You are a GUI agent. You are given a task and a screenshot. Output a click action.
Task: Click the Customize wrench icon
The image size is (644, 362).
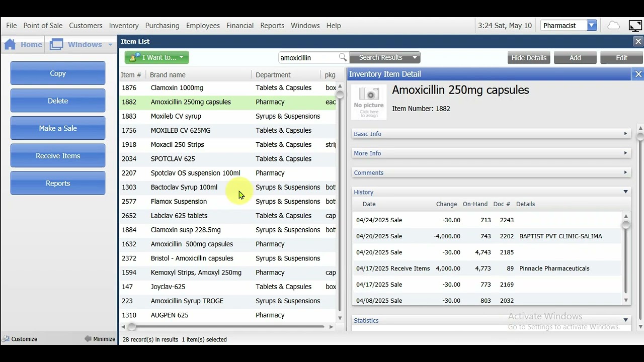pos(6,339)
